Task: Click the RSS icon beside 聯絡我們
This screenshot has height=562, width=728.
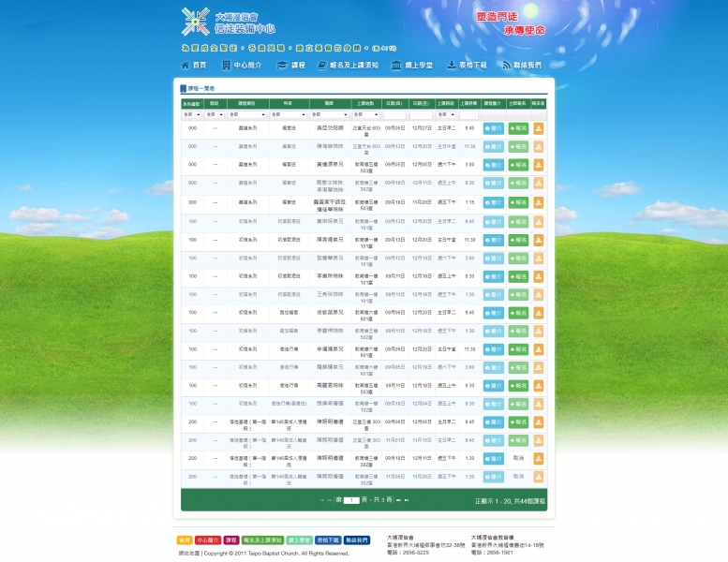Action: [x=506, y=66]
